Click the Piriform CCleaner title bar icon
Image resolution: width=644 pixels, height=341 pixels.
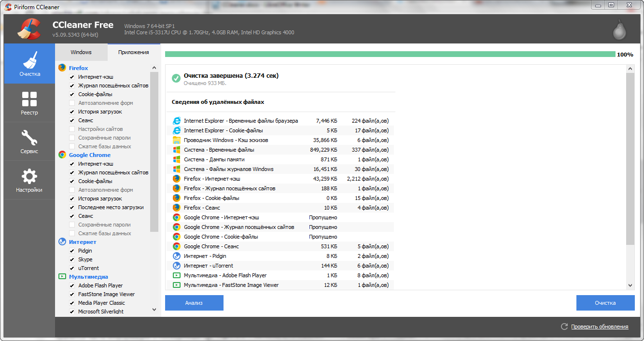click(x=8, y=7)
